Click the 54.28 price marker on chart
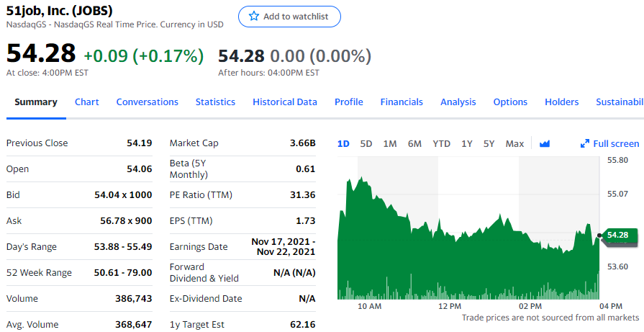 [619, 235]
